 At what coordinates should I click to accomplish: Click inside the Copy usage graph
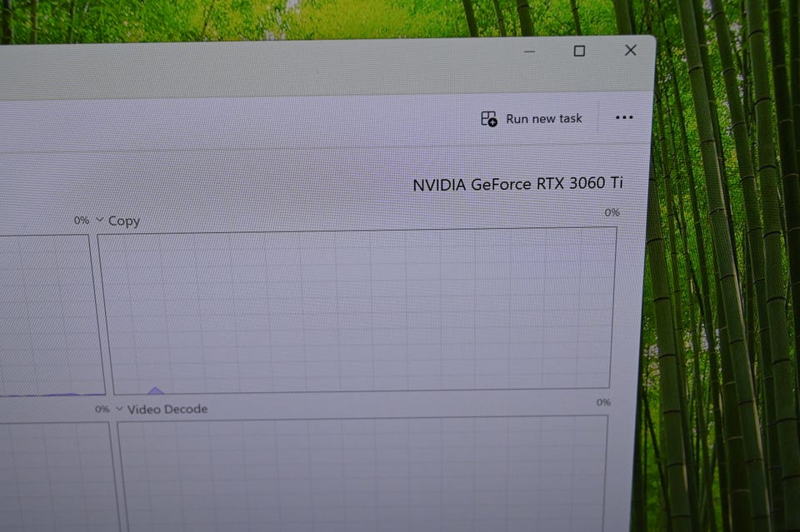[x=358, y=308]
